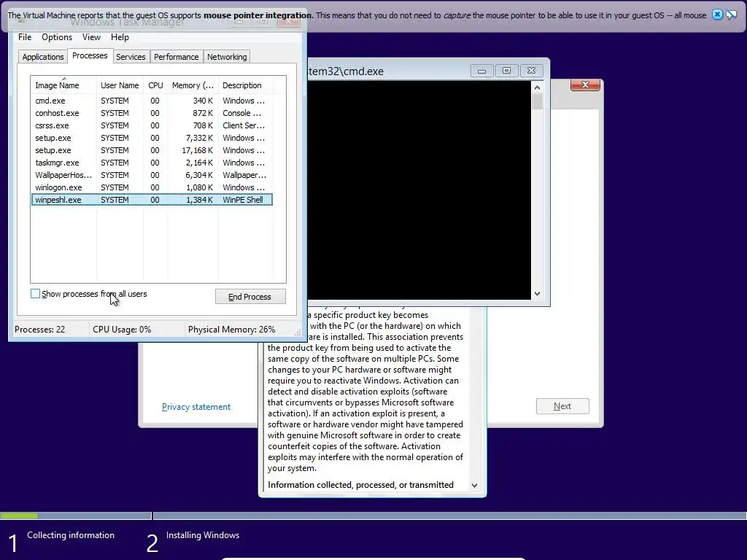
Task: Select the conhost.exe process row
Action: (152, 113)
